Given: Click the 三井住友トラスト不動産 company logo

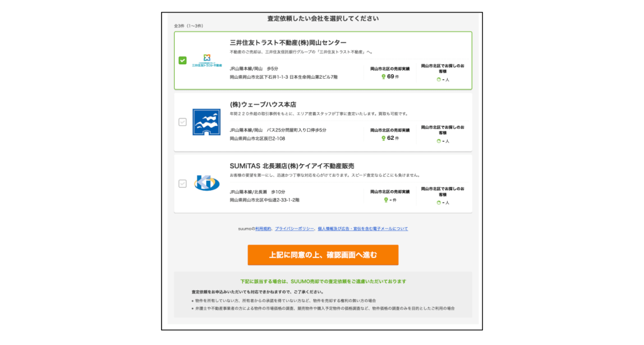Looking at the screenshot, I should click(206, 60).
